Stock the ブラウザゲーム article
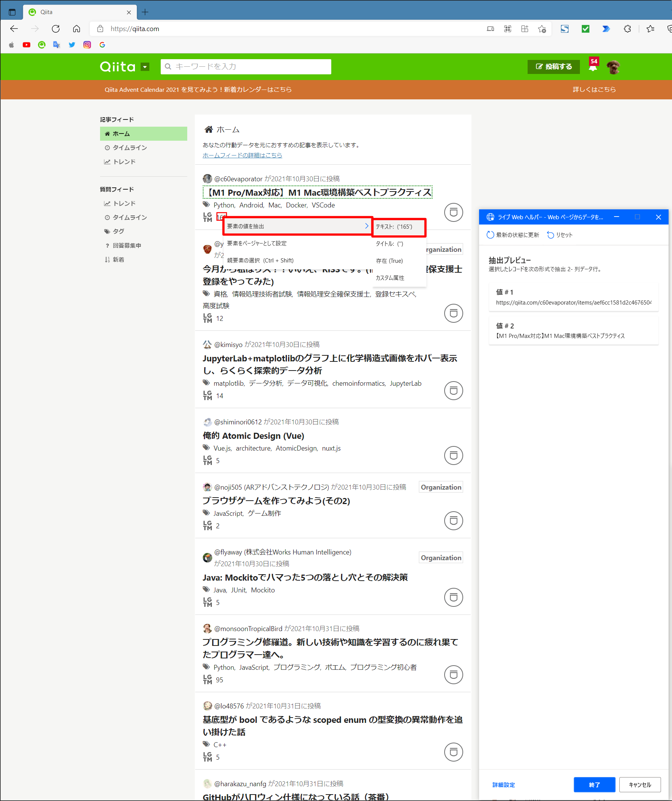Viewport: 672px width, 801px height. click(454, 521)
